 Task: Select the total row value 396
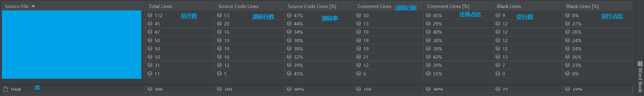point(159,89)
